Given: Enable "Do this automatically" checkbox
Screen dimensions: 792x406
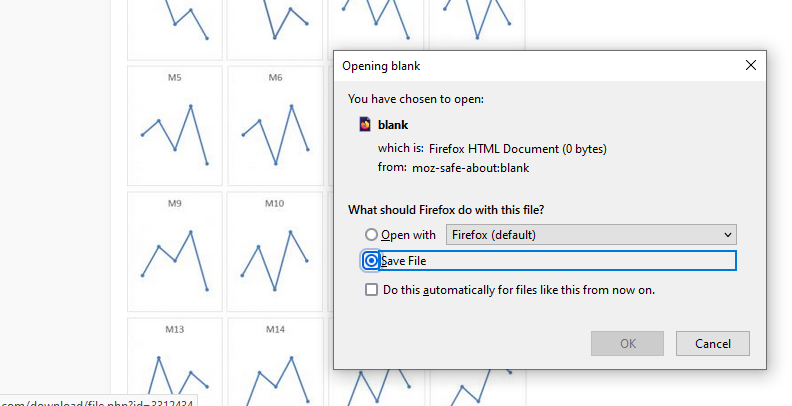Looking at the screenshot, I should (x=372, y=290).
